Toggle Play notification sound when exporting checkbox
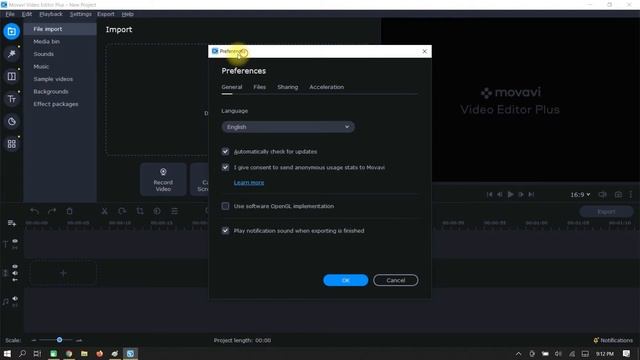640x360 pixels. click(225, 231)
